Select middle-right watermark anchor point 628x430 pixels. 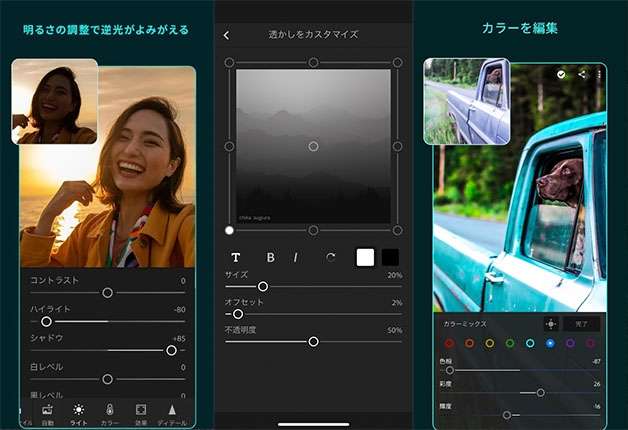tap(397, 147)
